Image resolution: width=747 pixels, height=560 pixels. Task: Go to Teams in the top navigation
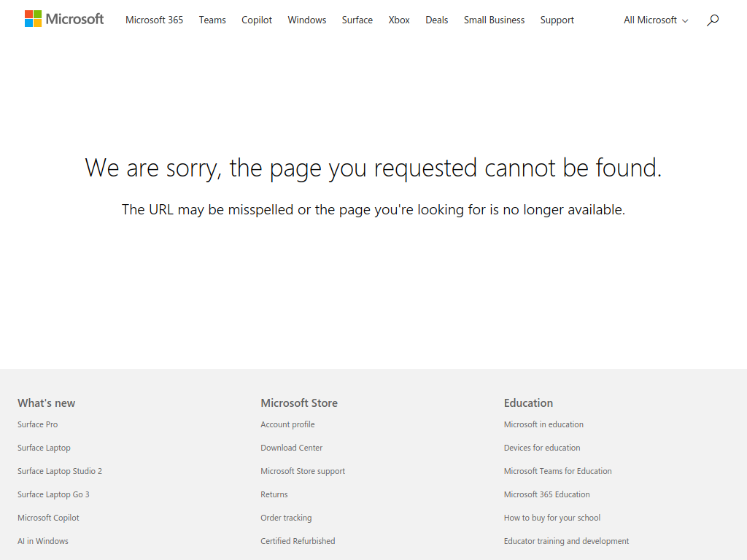tap(212, 20)
